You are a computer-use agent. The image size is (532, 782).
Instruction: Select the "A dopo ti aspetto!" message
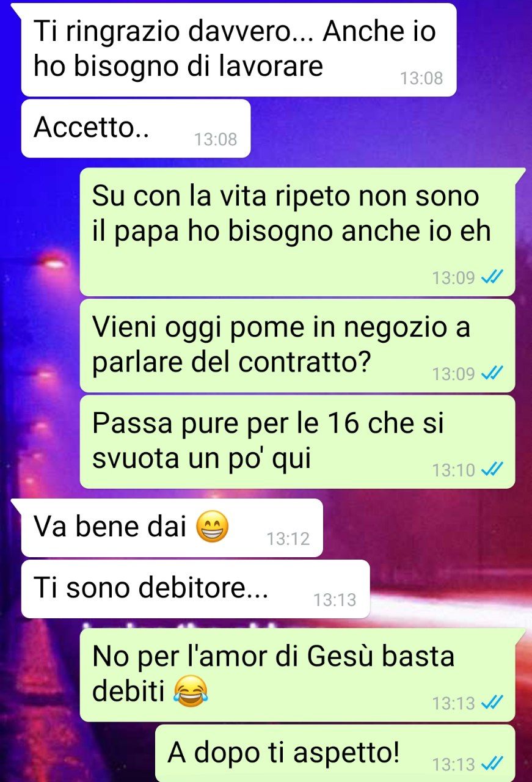click(x=335, y=753)
